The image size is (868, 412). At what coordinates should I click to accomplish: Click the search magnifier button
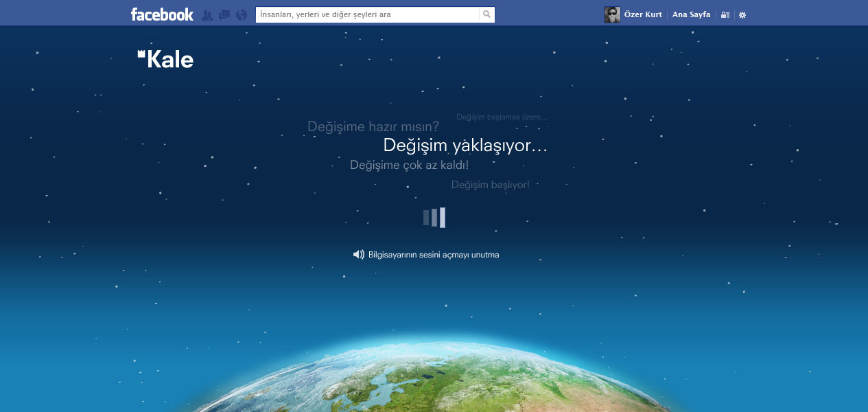coord(487,14)
